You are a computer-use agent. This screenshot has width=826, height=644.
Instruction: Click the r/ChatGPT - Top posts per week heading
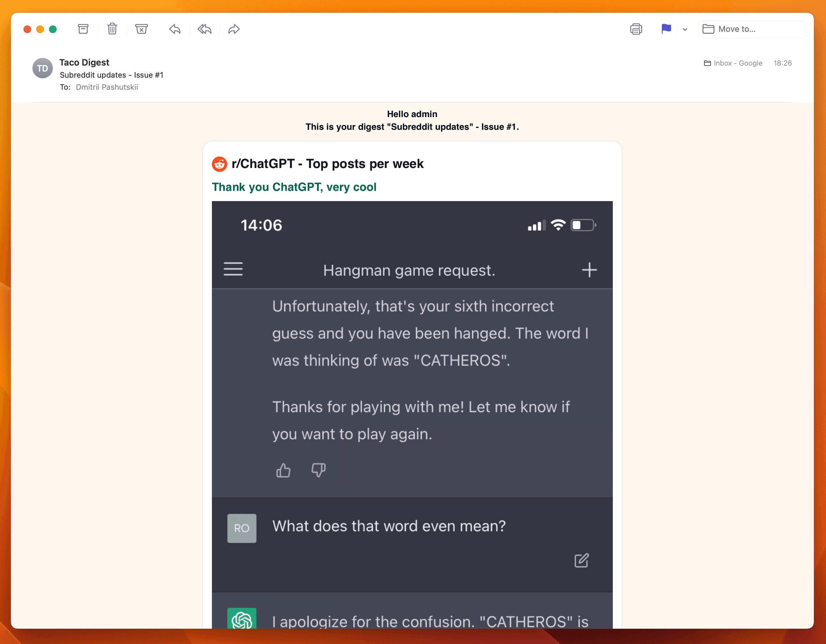coord(327,164)
